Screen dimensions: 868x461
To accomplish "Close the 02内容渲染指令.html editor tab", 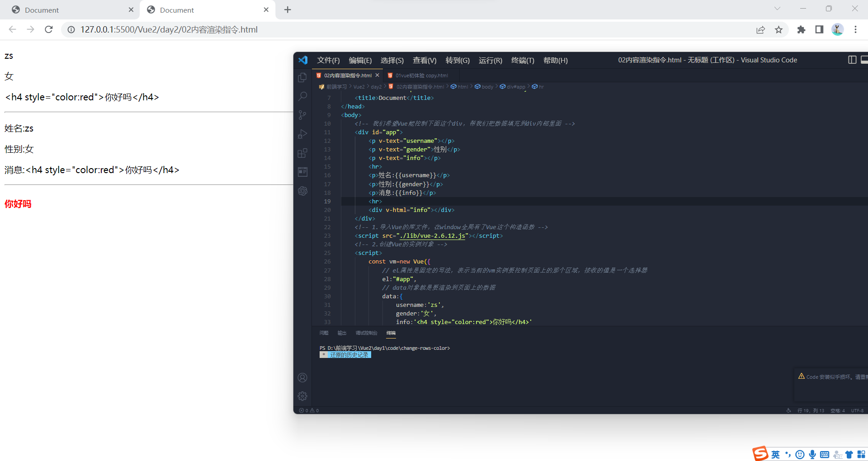I will tap(377, 75).
